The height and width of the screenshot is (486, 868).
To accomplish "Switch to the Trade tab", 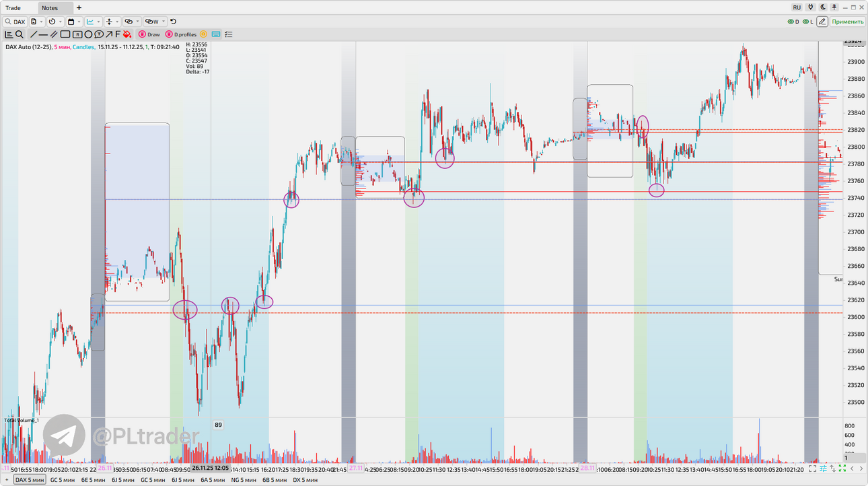I will 13,8.
